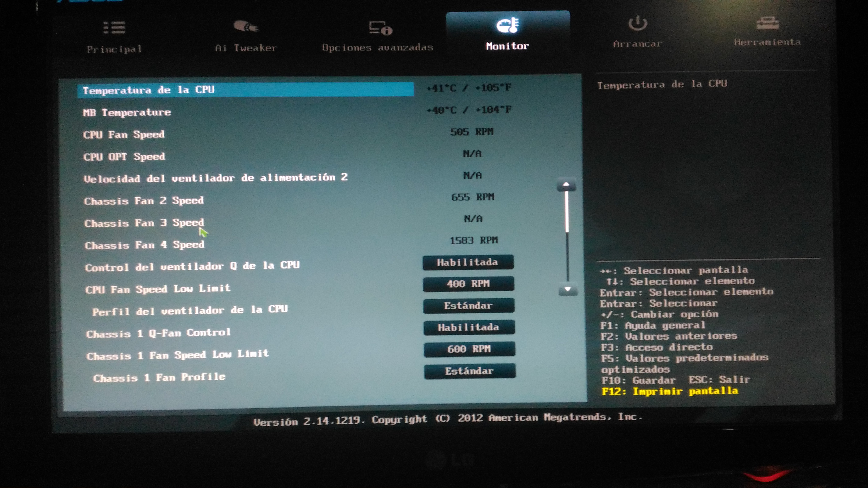Open Chassis 1 Fan Profile Estándar dropdown
The height and width of the screenshot is (488, 868).
tap(469, 371)
